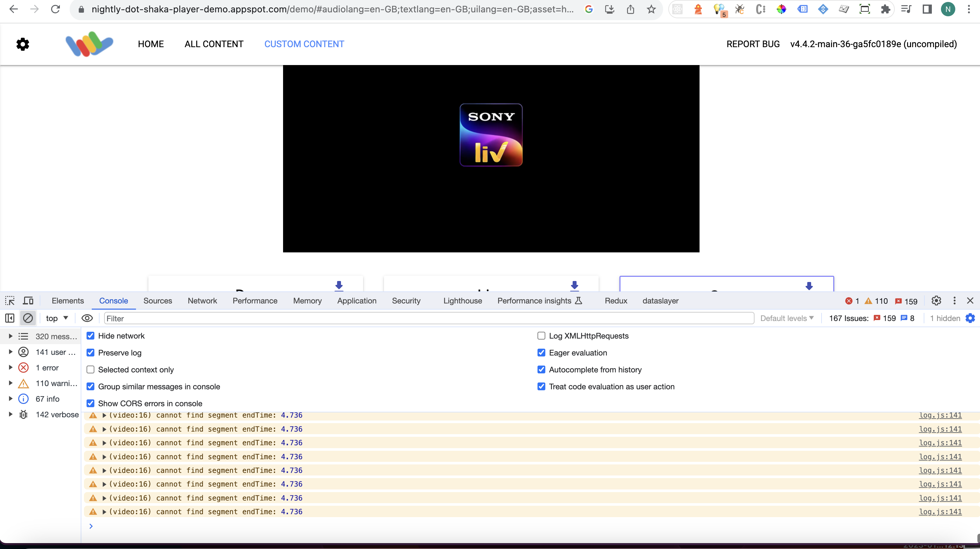Image resolution: width=980 pixels, height=549 pixels.
Task: Open the Shaka Player demo settings gear
Action: tap(23, 44)
